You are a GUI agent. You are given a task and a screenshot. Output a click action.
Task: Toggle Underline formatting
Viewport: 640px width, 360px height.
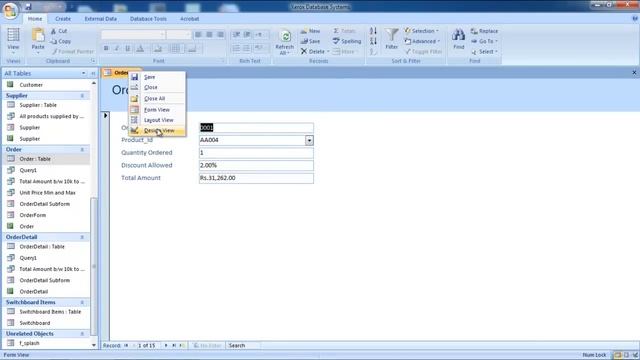pyautogui.click(x=128, y=49)
